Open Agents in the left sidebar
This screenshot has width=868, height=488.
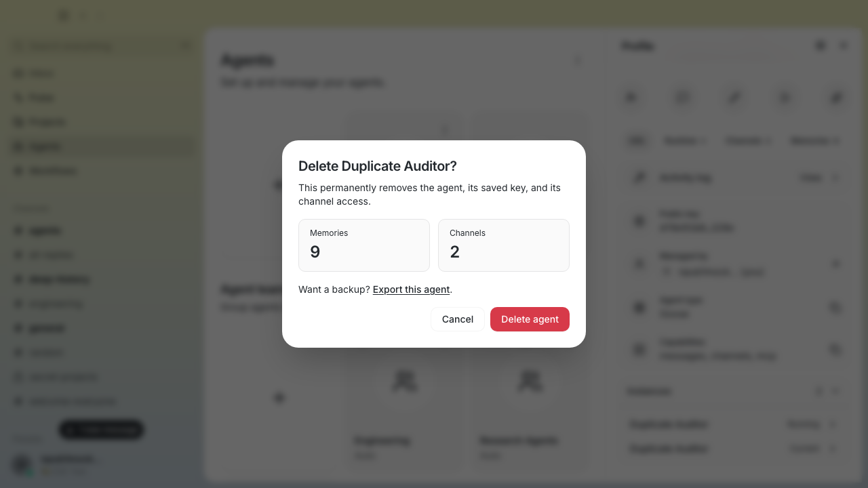(x=102, y=146)
